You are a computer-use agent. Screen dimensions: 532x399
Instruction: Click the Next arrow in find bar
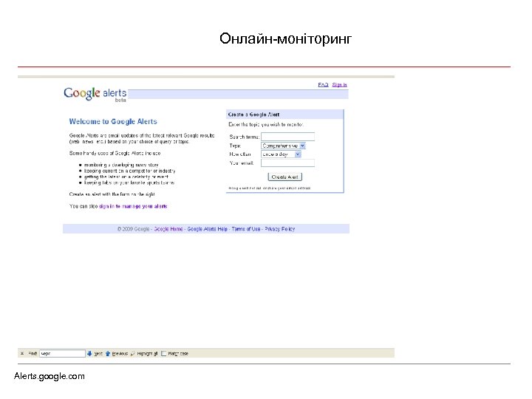tap(95, 353)
